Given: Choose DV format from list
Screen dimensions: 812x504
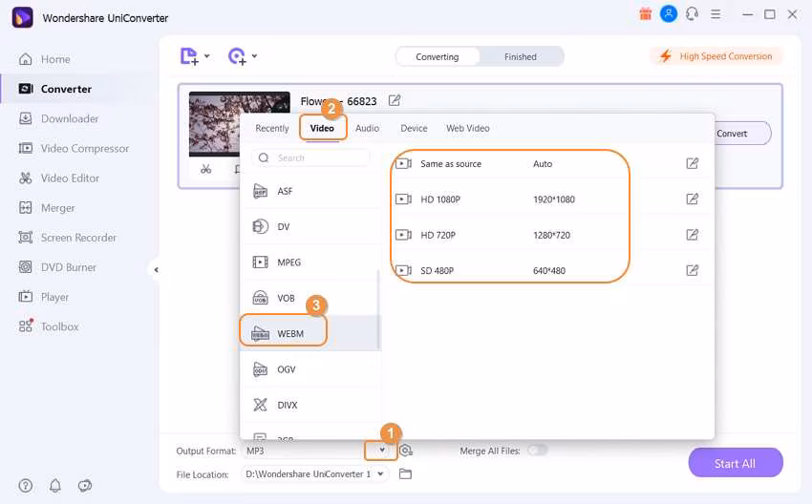Looking at the screenshot, I should click(x=310, y=226).
